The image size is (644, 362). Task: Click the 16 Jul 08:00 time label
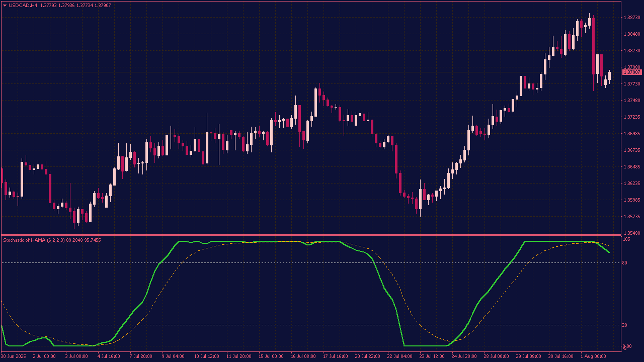tap(303, 356)
